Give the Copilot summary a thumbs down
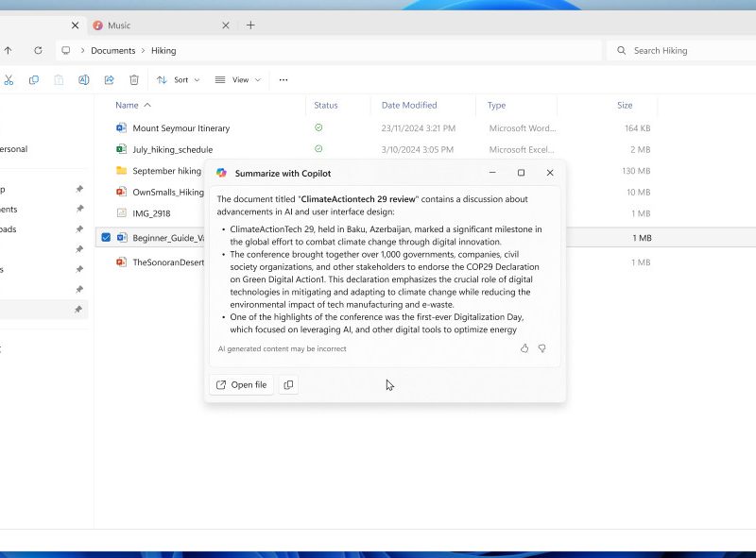The height and width of the screenshot is (558, 756). [542, 348]
